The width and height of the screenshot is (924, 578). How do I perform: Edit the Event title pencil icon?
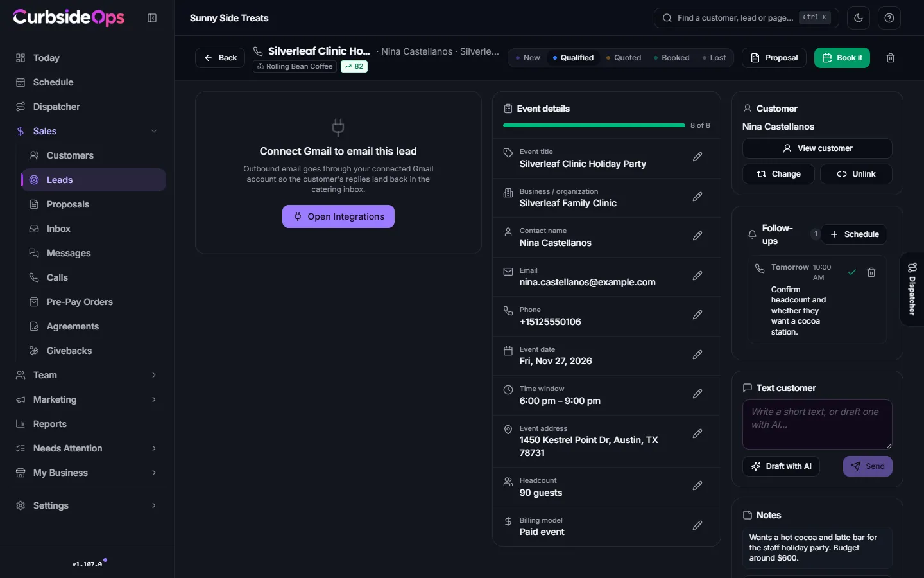(x=697, y=157)
